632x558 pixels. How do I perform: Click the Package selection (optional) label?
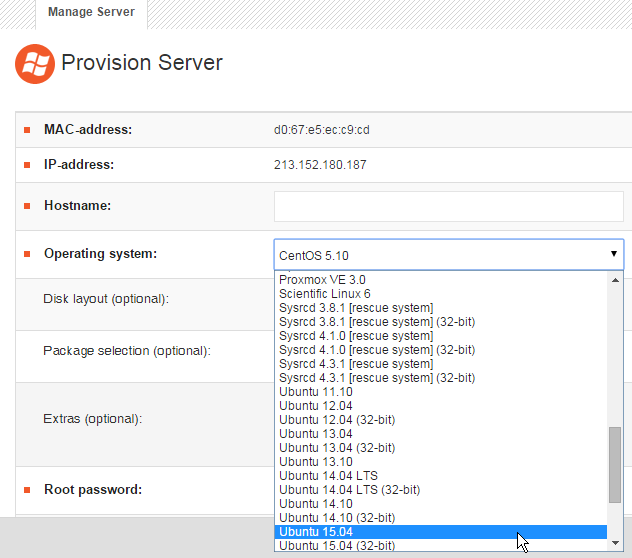click(x=127, y=351)
